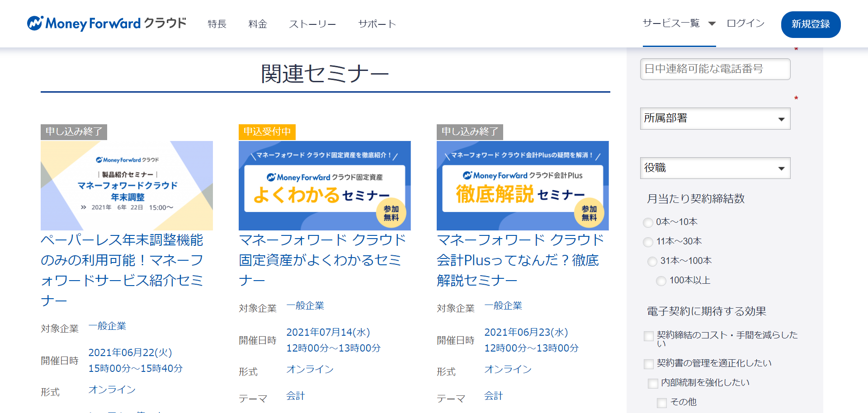
Task: Select the 31本〜100本 radio button
Action: coord(652,261)
